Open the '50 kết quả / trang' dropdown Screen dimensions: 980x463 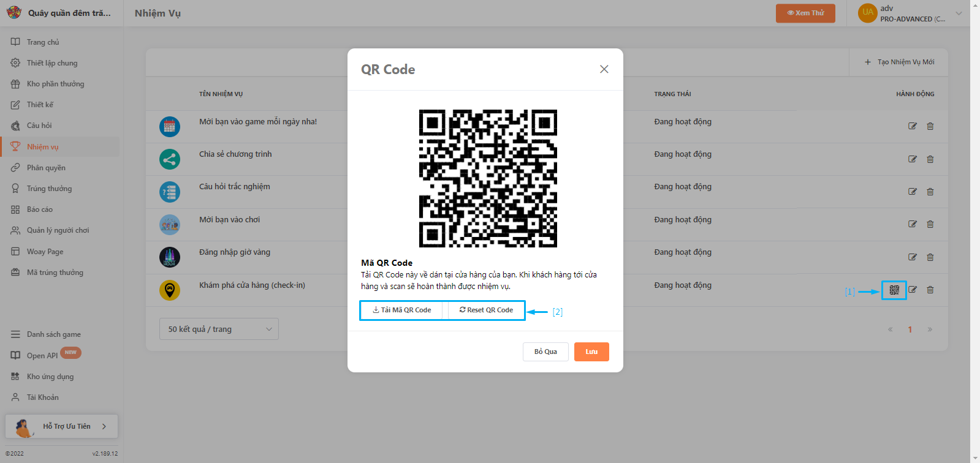click(x=219, y=329)
